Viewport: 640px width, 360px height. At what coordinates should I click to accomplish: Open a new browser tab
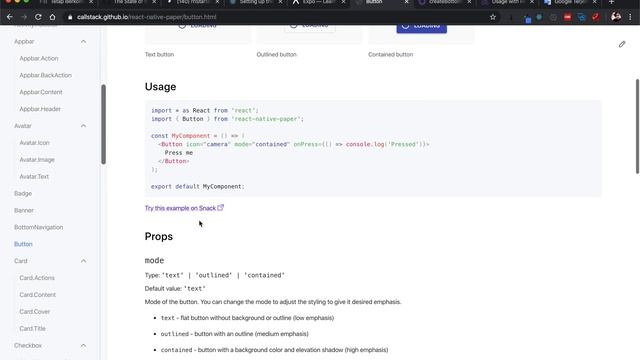click(x=611, y=2)
